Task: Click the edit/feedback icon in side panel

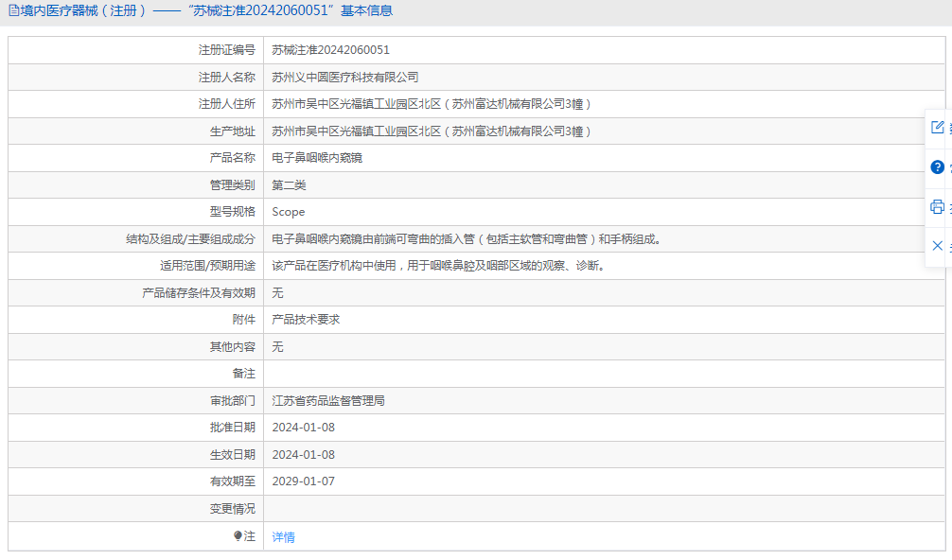Action: [938, 128]
